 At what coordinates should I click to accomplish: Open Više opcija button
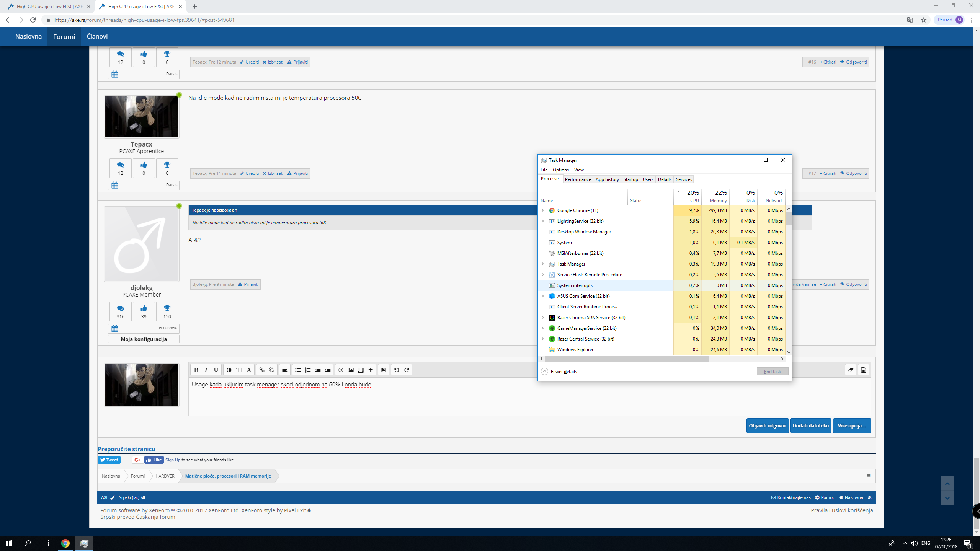coord(852,425)
